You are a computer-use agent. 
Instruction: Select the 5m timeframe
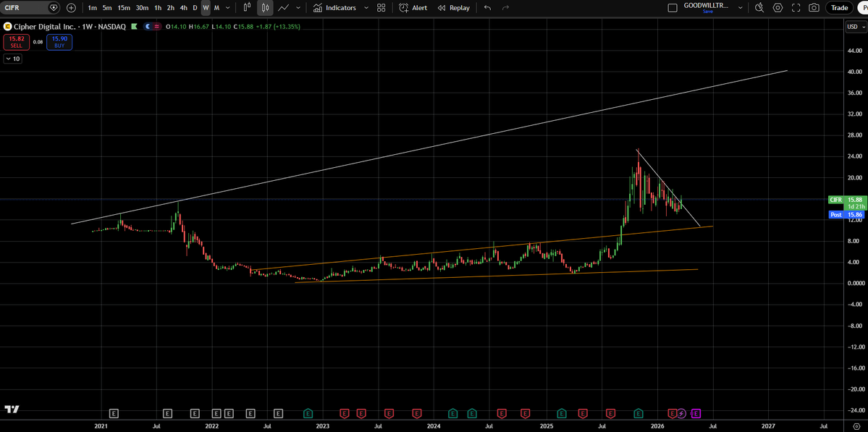[107, 8]
